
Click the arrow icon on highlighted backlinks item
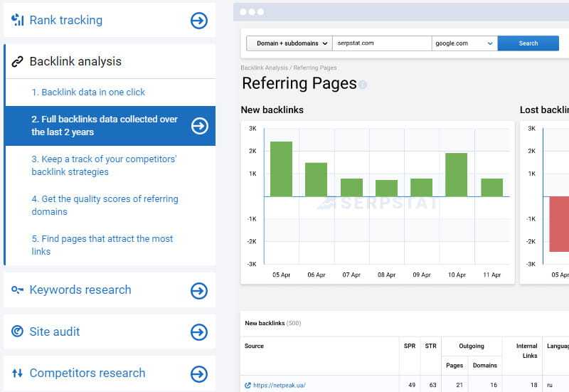coord(200,126)
